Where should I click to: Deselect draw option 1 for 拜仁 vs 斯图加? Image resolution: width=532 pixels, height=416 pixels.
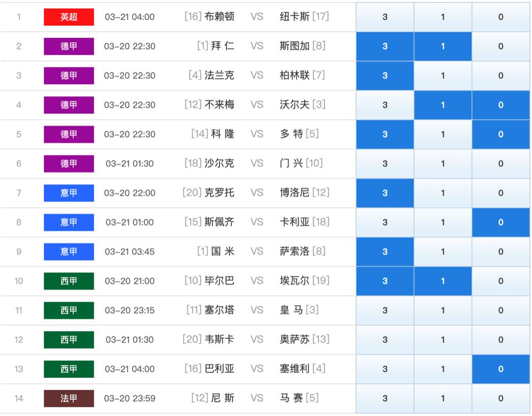[443, 46]
